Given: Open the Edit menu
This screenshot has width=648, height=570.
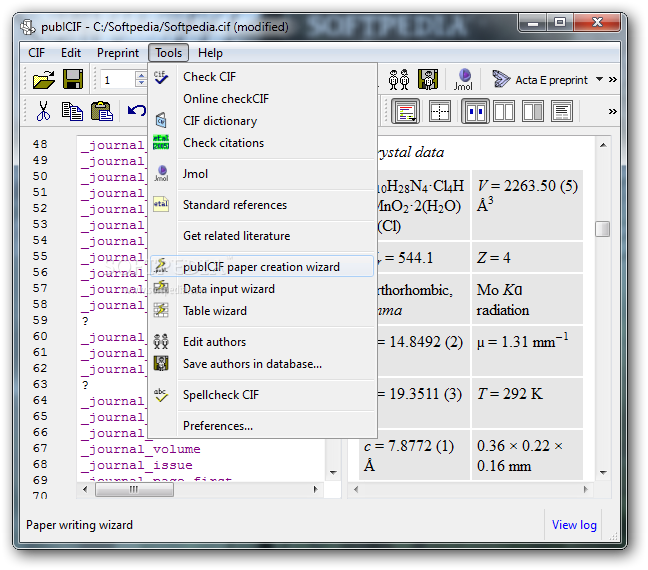Looking at the screenshot, I should click(71, 53).
